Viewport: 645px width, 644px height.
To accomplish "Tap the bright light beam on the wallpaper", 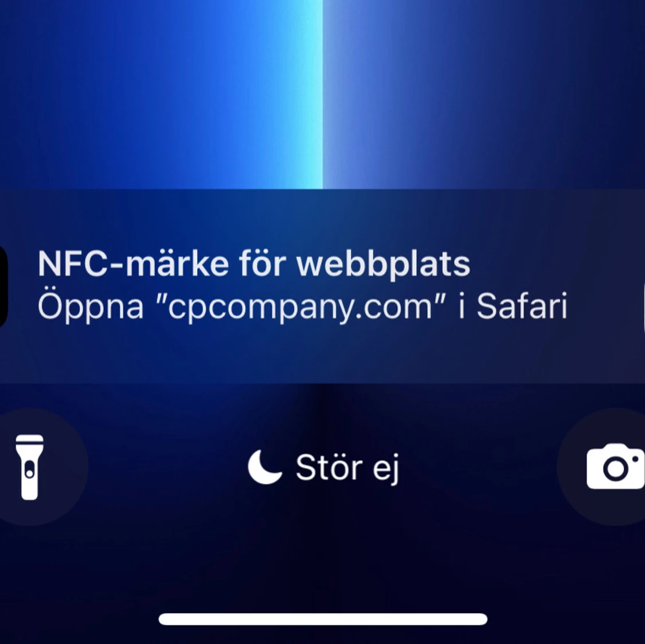I will click(312, 95).
